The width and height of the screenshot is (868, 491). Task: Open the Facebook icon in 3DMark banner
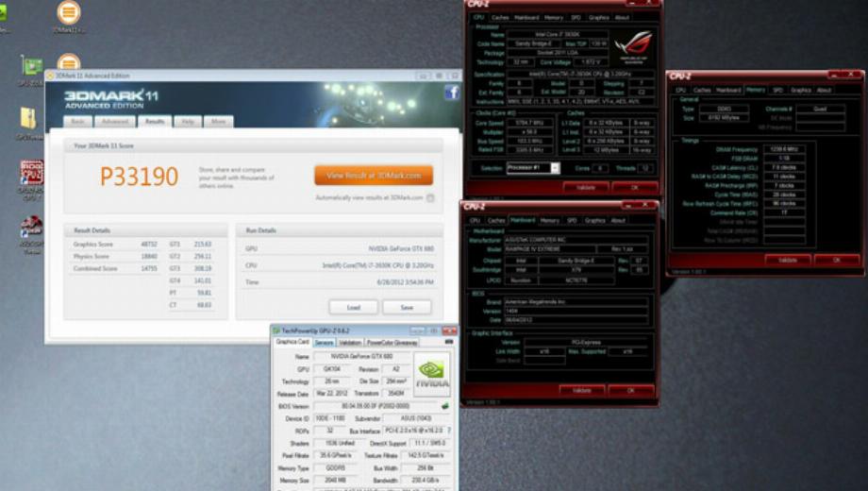451,92
